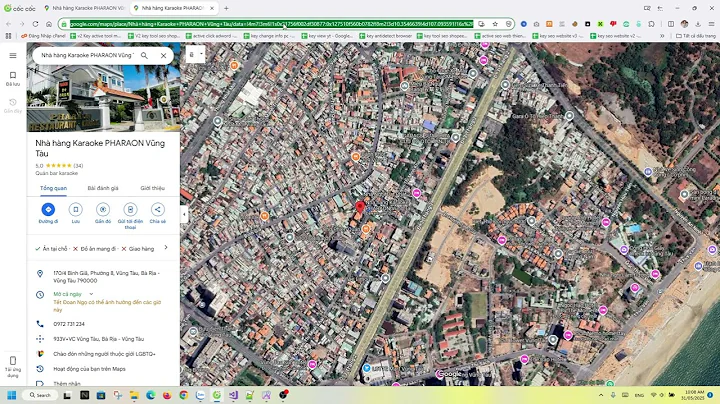720x404 pixels.
Task: Clear the Maps search with X
Action: point(163,55)
